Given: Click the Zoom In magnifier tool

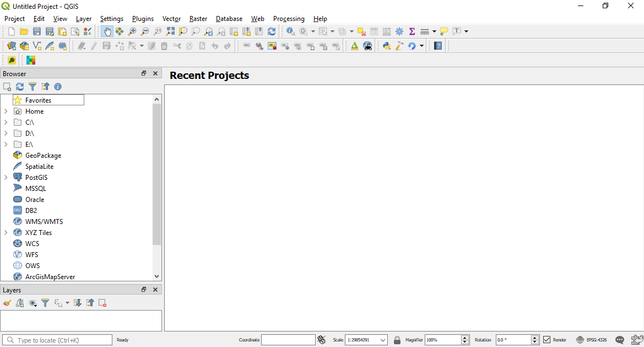Looking at the screenshot, I should 132,31.
